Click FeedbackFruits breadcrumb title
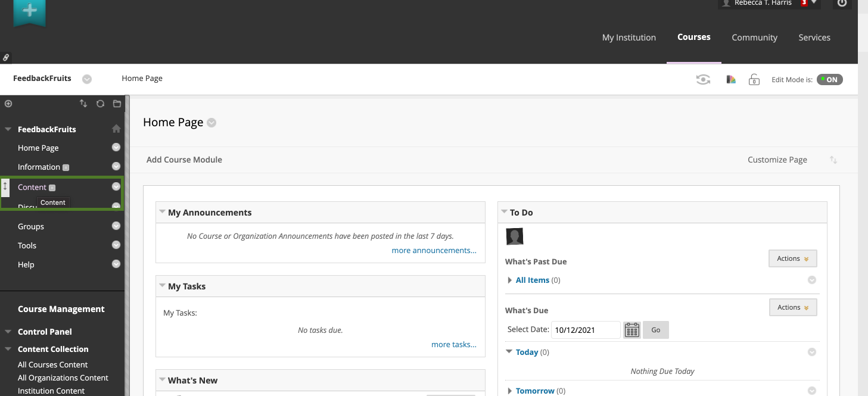Screen dimensions: 868x396 42,78
